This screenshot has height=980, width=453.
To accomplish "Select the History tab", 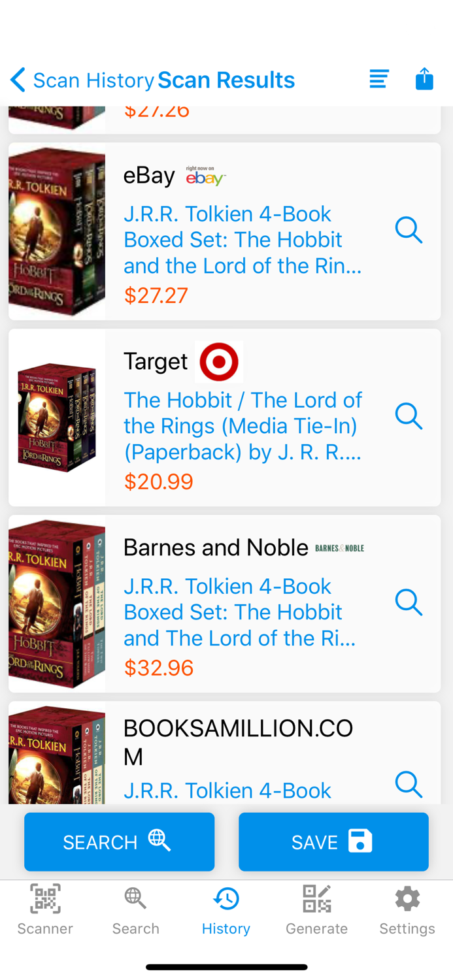I will pyautogui.click(x=226, y=910).
